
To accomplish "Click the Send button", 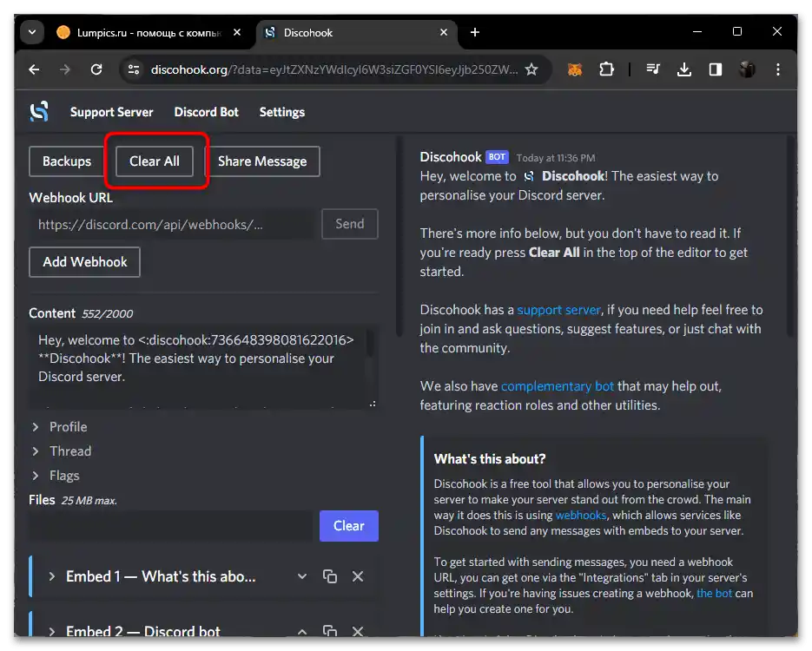I will point(350,224).
